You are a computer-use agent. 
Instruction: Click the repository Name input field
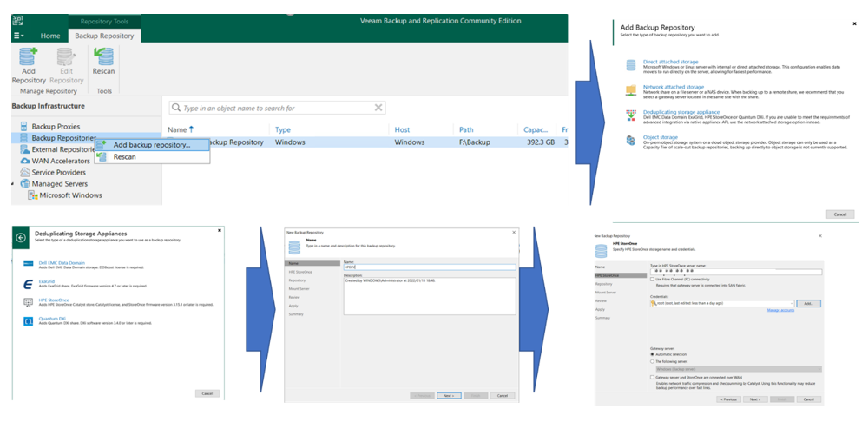(430, 267)
